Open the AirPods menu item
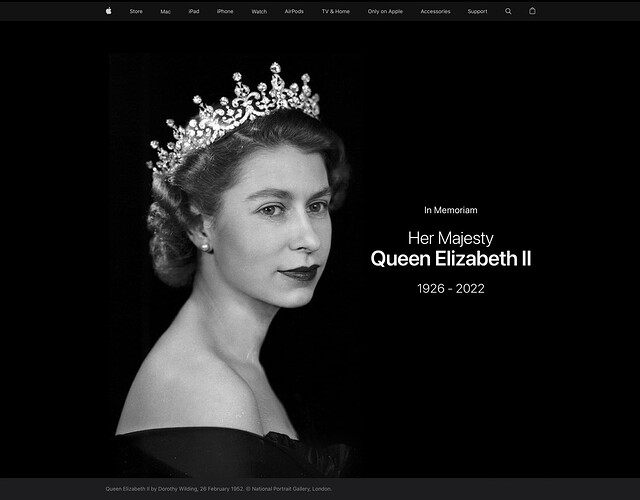This screenshot has width=640, height=500. pyautogui.click(x=294, y=11)
